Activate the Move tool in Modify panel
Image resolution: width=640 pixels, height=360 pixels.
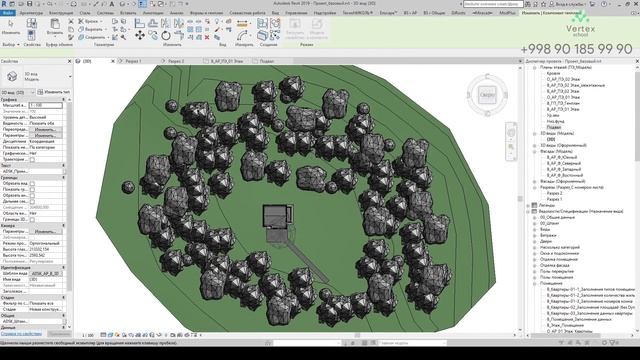click(140, 36)
